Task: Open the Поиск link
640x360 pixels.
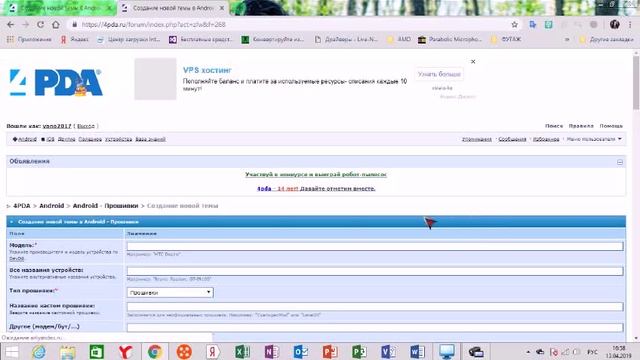Action: tap(554, 126)
